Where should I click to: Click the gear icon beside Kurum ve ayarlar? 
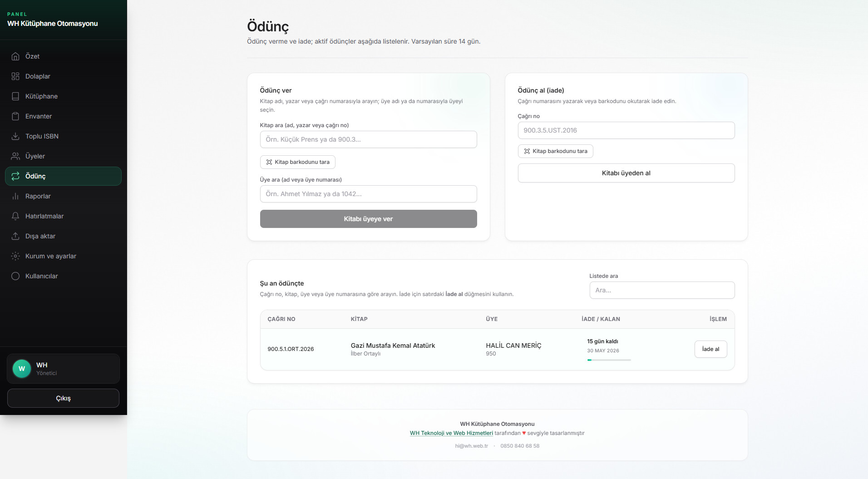pyautogui.click(x=15, y=256)
